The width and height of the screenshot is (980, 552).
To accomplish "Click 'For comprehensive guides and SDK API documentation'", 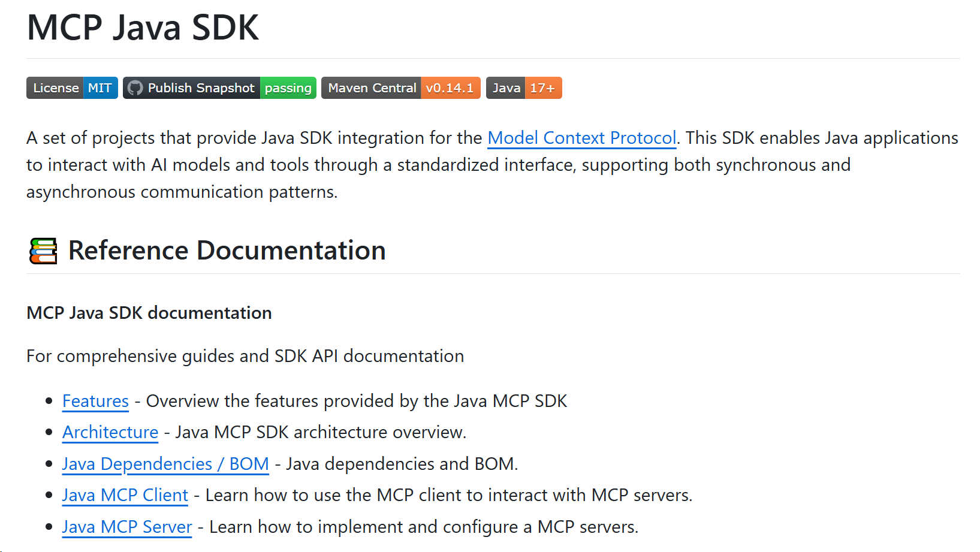I will 245,356.
